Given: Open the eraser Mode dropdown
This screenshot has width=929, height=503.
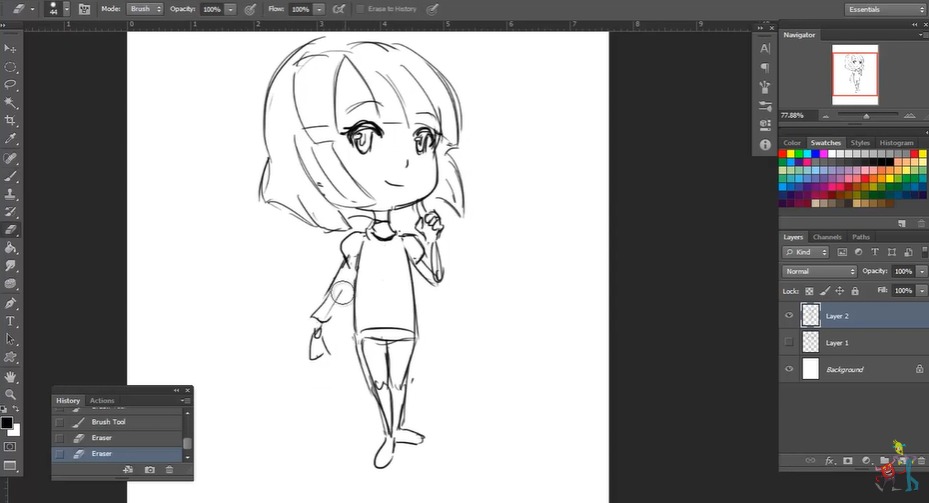Looking at the screenshot, I should pos(145,9).
